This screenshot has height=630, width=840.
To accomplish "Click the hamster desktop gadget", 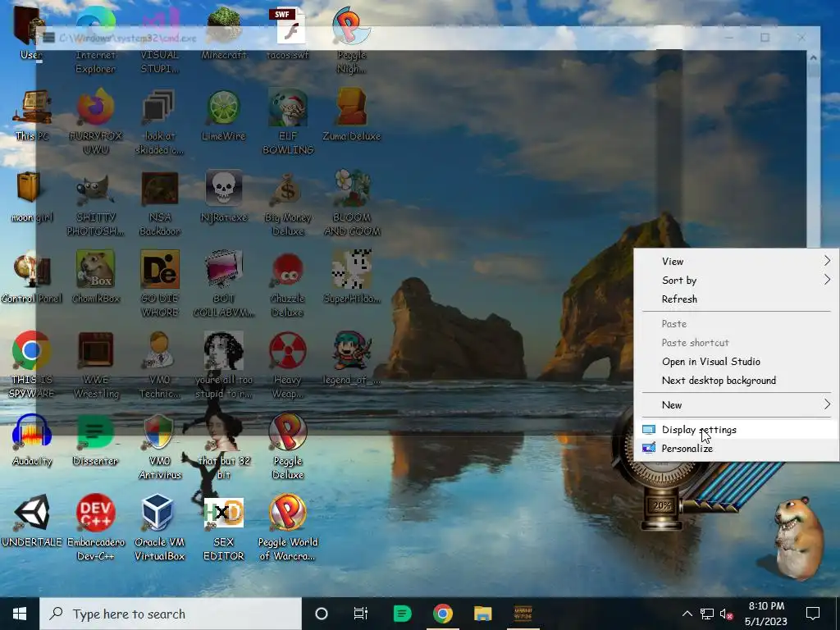I will 797,537.
